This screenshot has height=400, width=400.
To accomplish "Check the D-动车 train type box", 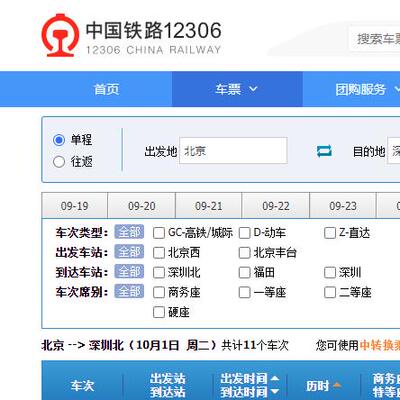I will pos(244,233).
